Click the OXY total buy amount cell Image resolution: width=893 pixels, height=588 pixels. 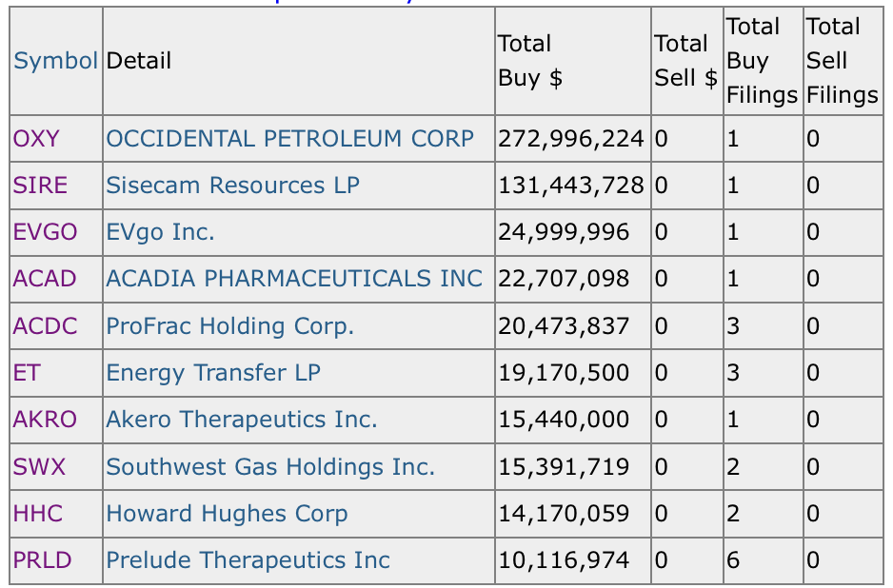(x=571, y=139)
